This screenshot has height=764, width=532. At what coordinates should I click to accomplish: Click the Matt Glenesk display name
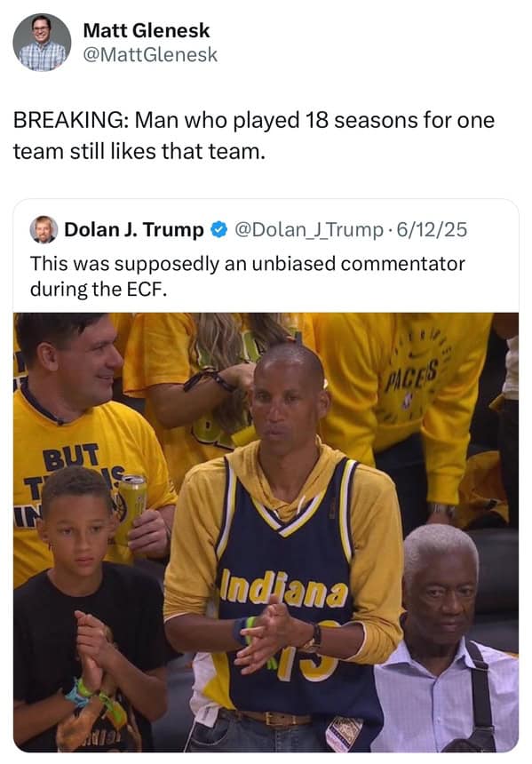147,30
